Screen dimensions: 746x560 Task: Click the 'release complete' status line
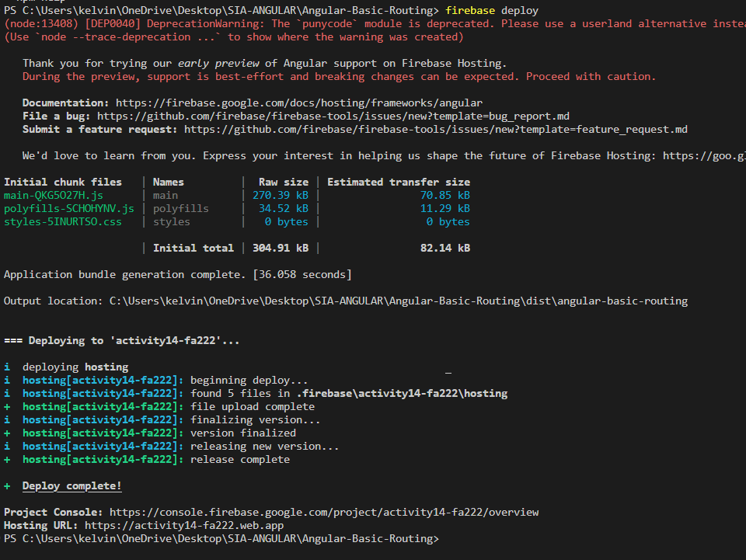tap(147, 460)
